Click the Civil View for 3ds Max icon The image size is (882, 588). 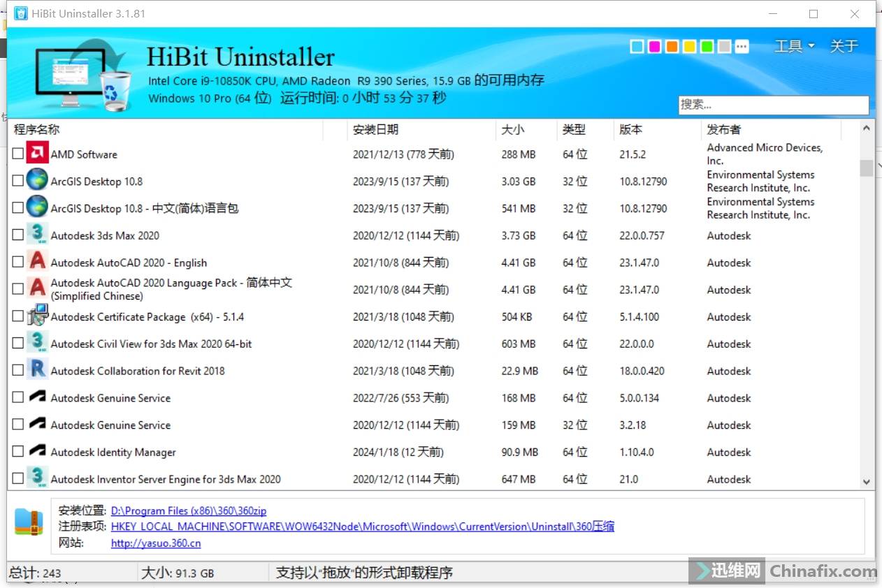[x=37, y=343]
